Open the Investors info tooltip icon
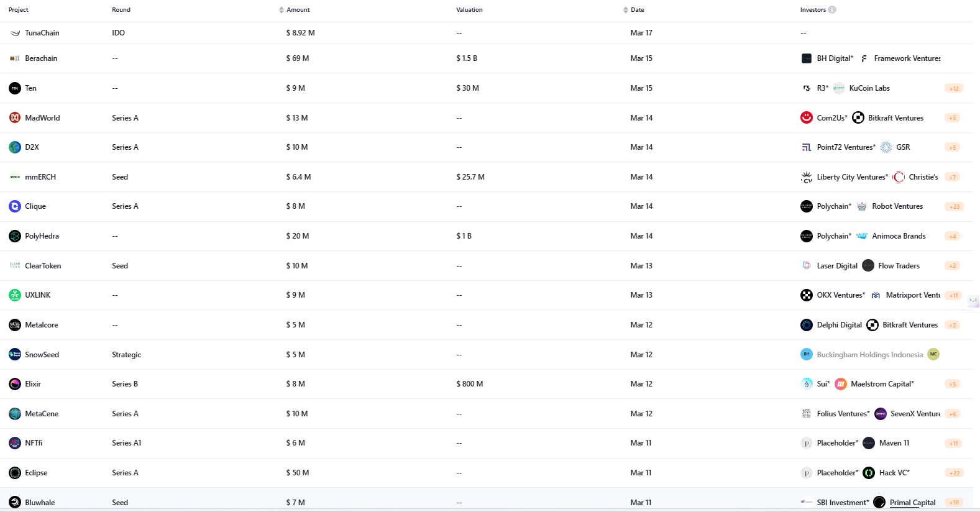This screenshot has width=980, height=512. pyautogui.click(x=832, y=10)
